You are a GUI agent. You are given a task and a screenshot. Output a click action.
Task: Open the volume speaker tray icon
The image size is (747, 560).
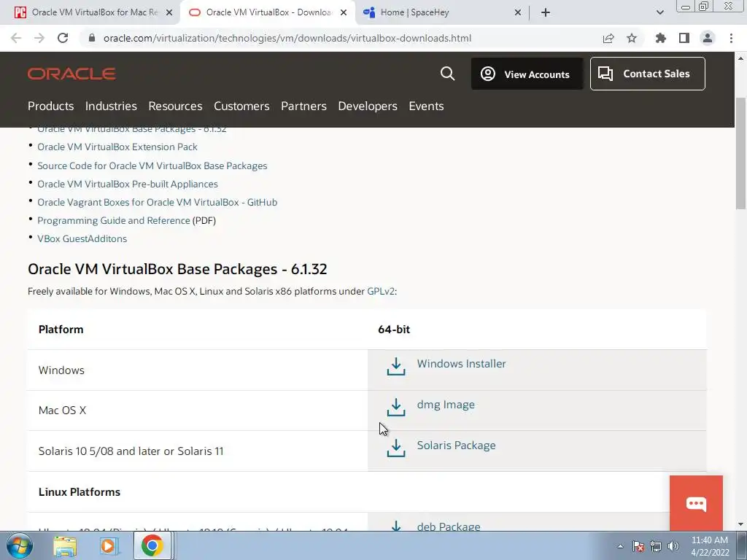pos(673,546)
